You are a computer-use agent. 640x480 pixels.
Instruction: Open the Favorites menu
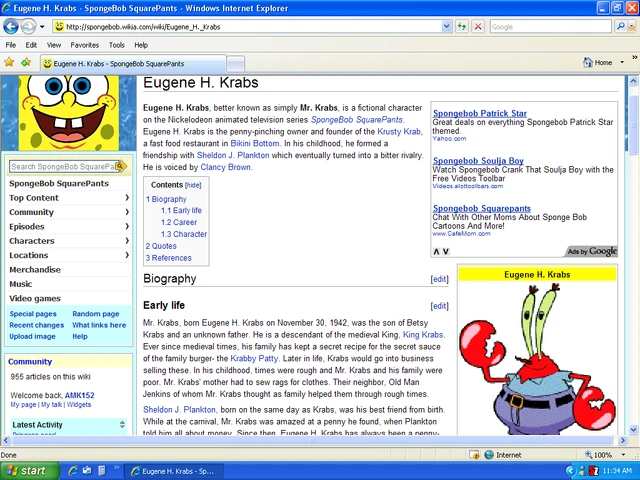(84, 45)
